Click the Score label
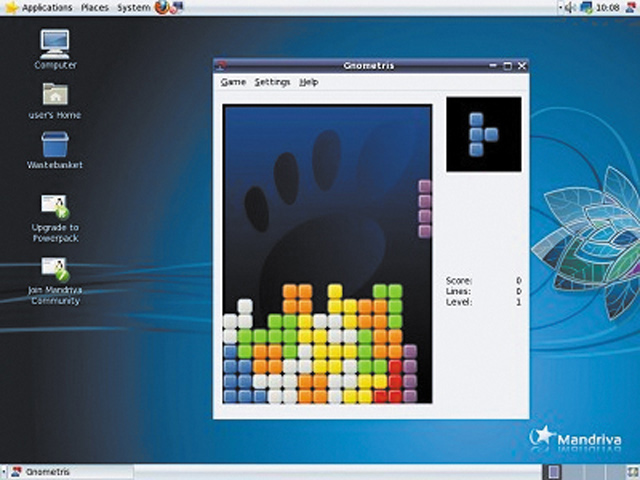Image resolution: width=640 pixels, height=480 pixels. (459, 280)
